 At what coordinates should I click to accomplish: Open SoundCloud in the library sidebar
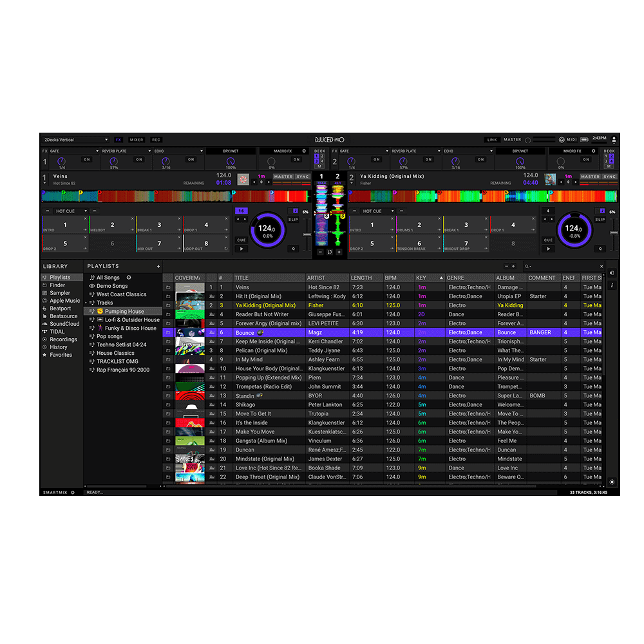[x=64, y=324]
